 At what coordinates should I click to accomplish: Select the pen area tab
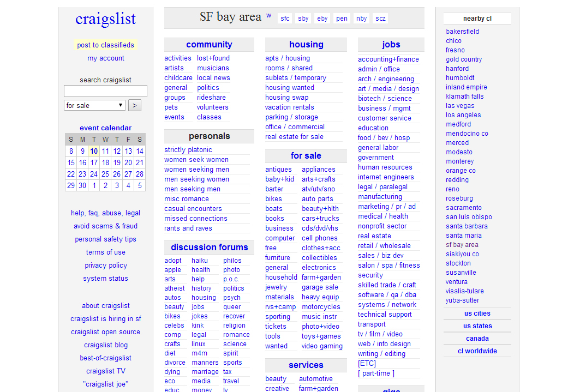coord(342,19)
